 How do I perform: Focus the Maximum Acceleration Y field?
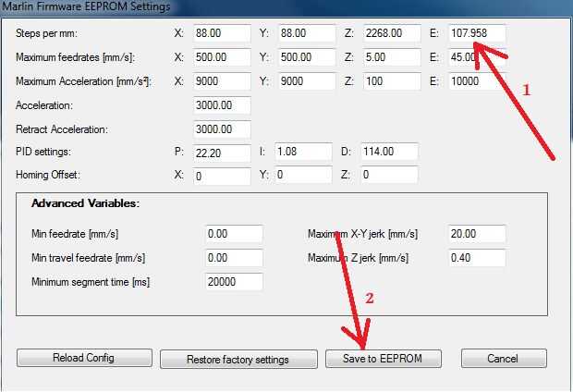tap(307, 81)
